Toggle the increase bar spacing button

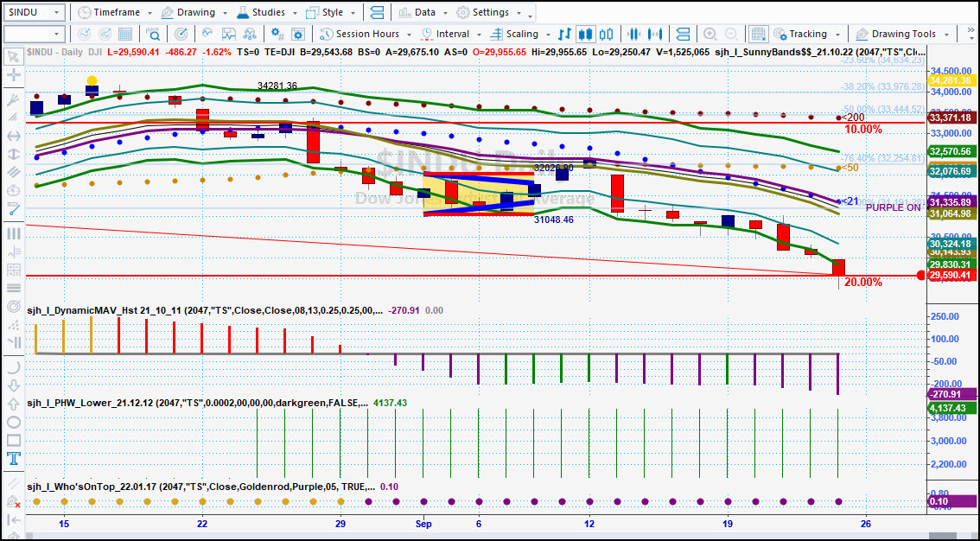[656, 34]
